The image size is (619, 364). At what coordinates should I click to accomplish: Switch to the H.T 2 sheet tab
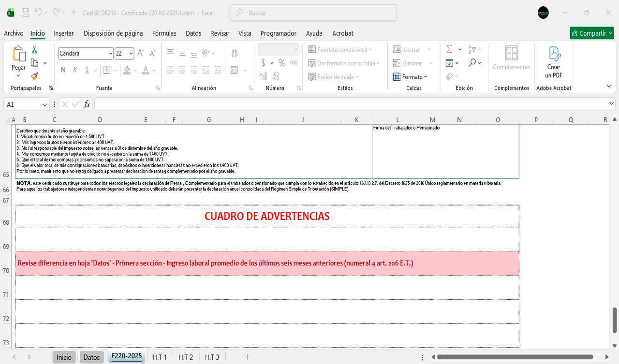tap(186, 357)
